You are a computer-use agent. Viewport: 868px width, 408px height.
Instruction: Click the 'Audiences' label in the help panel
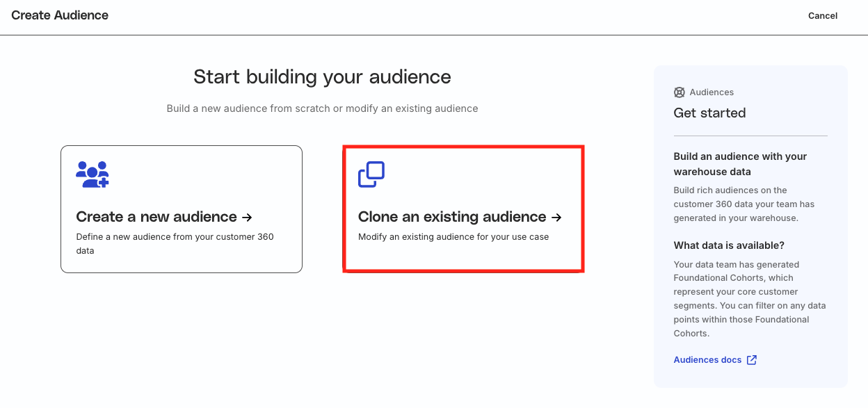click(712, 92)
